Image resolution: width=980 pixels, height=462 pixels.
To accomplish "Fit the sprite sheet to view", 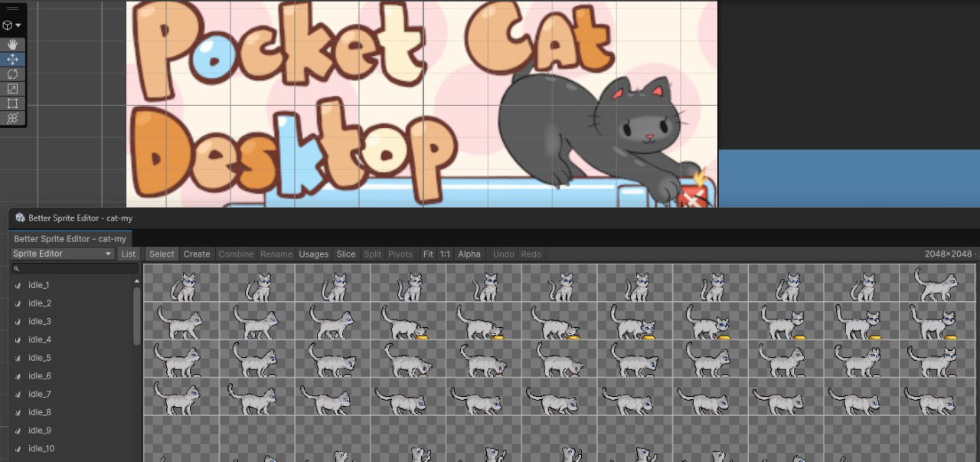I will pyautogui.click(x=428, y=254).
